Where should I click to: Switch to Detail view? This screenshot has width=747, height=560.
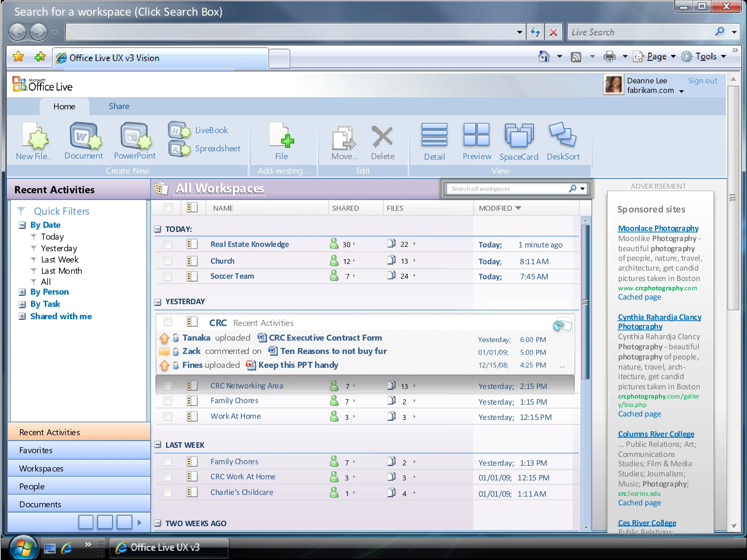tap(434, 142)
